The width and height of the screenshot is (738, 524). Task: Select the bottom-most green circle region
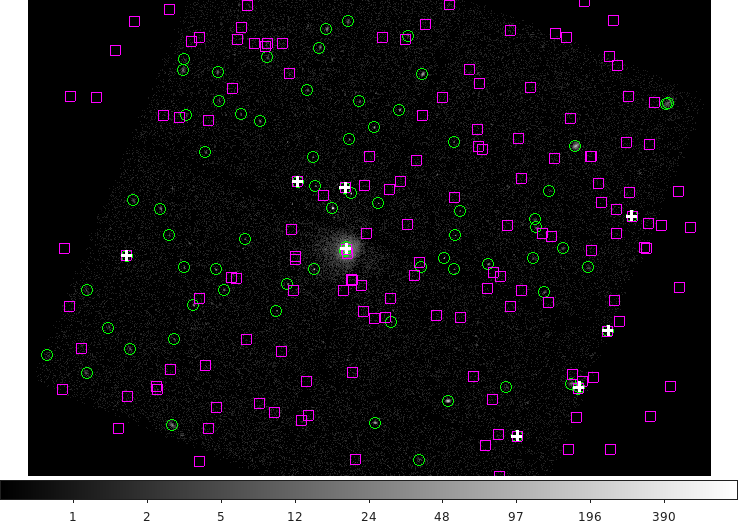(419, 460)
